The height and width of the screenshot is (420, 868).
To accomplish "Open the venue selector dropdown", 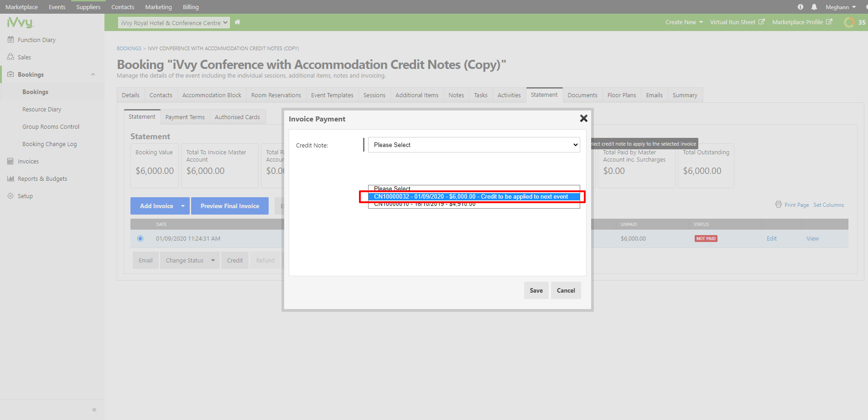I will [x=174, y=23].
